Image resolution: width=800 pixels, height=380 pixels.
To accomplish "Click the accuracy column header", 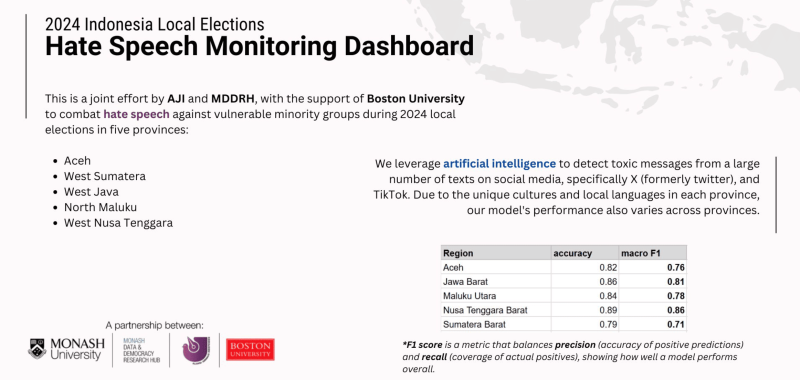I will 585,253.
